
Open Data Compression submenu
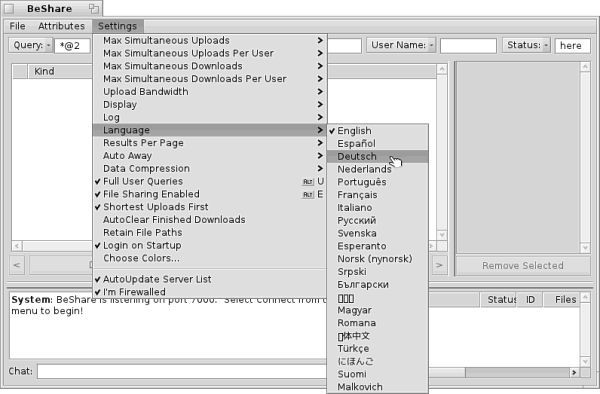tap(210, 168)
